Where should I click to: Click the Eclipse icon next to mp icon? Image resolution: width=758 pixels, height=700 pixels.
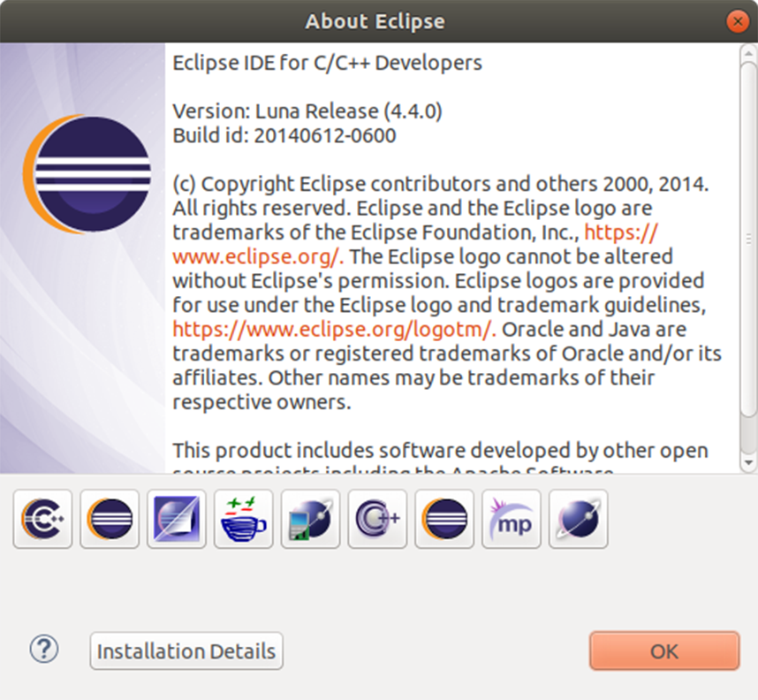[444, 519]
